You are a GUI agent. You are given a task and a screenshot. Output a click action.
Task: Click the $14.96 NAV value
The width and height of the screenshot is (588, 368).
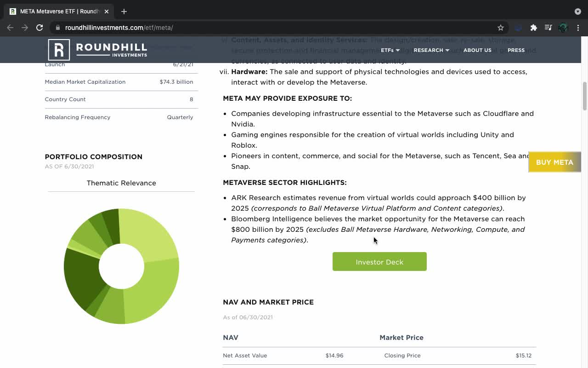[334, 356]
